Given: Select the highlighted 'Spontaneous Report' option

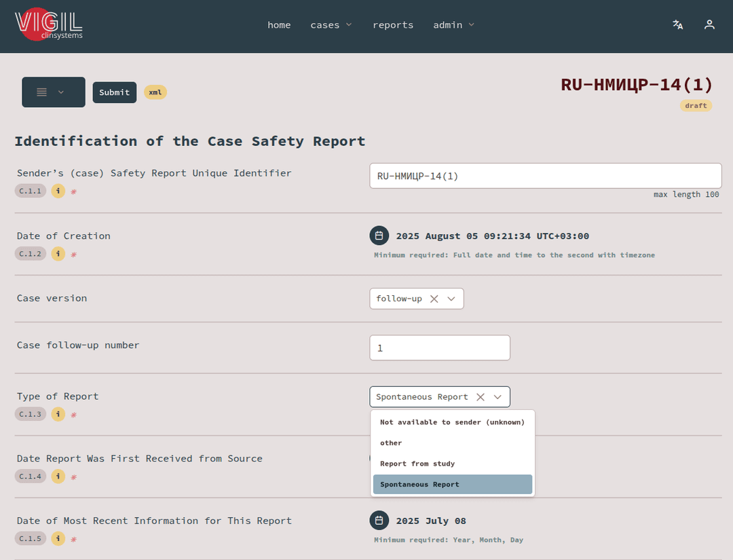Looking at the screenshot, I should [453, 484].
